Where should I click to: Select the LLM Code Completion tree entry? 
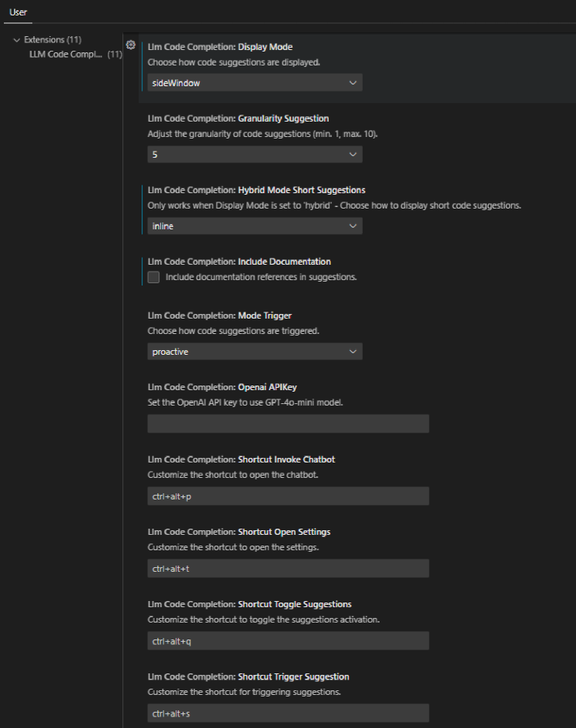coord(65,55)
